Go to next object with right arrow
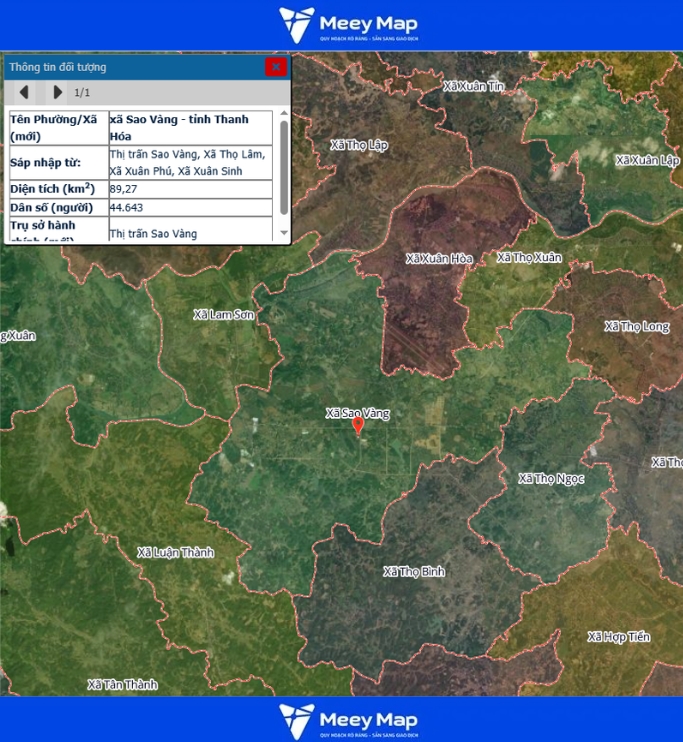683x742 pixels. (x=57, y=92)
